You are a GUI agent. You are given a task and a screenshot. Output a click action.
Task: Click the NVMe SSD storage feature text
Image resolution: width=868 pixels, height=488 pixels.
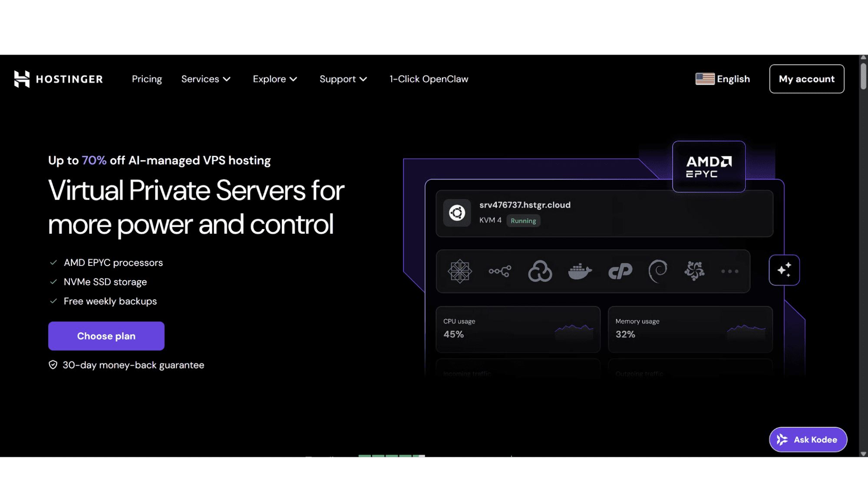(x=106, y=282)
